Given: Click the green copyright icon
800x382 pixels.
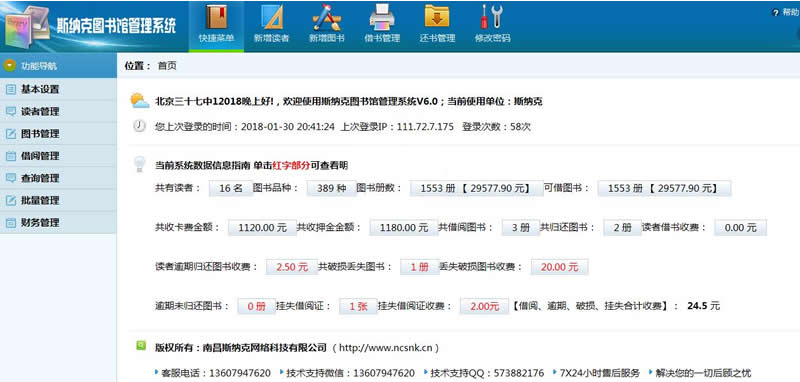Looking at the screenshot, I should 141,346.
